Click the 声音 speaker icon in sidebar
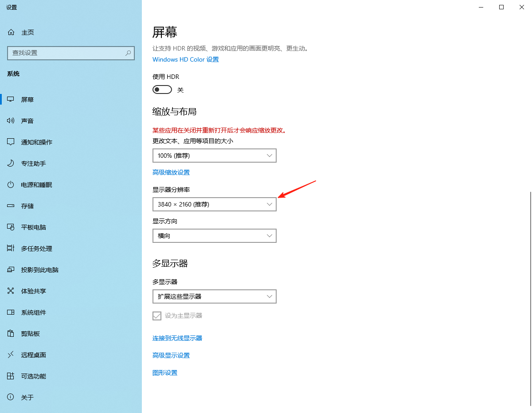Screen dimensions: 532x413 tap(11, 121)
